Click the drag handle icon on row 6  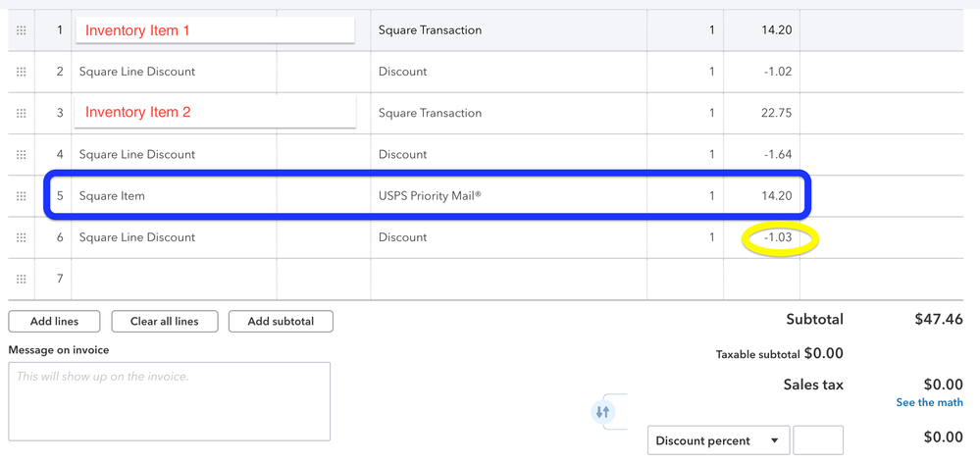pyautogui.click(x=22, y=237)
